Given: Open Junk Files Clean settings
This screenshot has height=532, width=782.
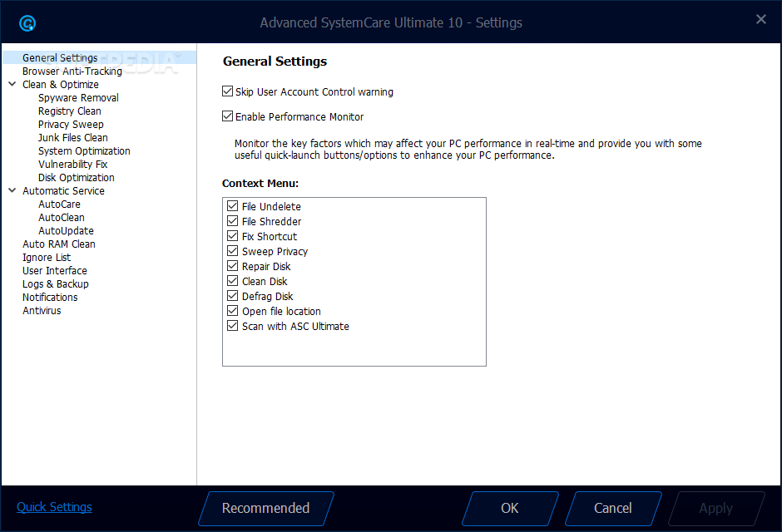Looking at the screenshot, I should click(73, 137).
